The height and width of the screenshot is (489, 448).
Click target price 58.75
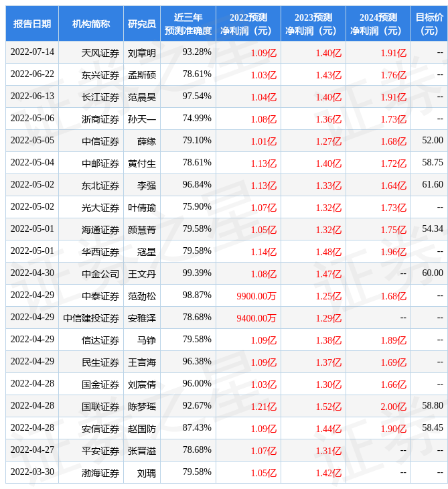tap(433, 163)
